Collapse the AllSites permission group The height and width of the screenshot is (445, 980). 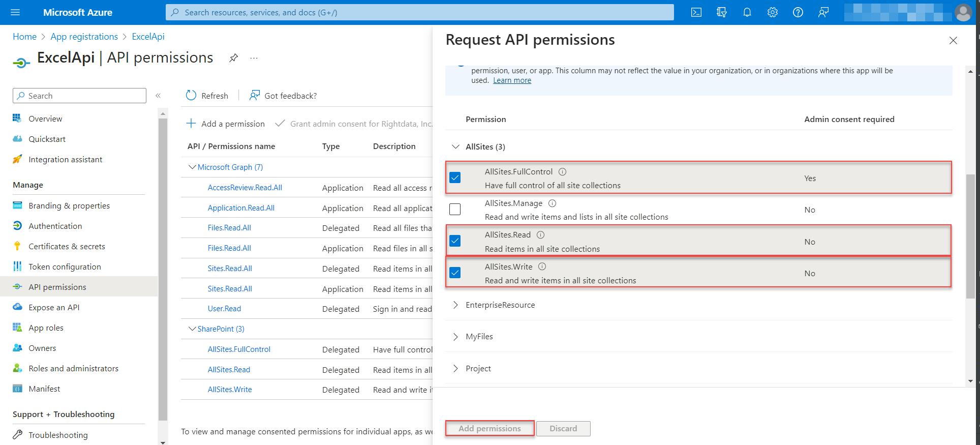(x=455, y=146)
